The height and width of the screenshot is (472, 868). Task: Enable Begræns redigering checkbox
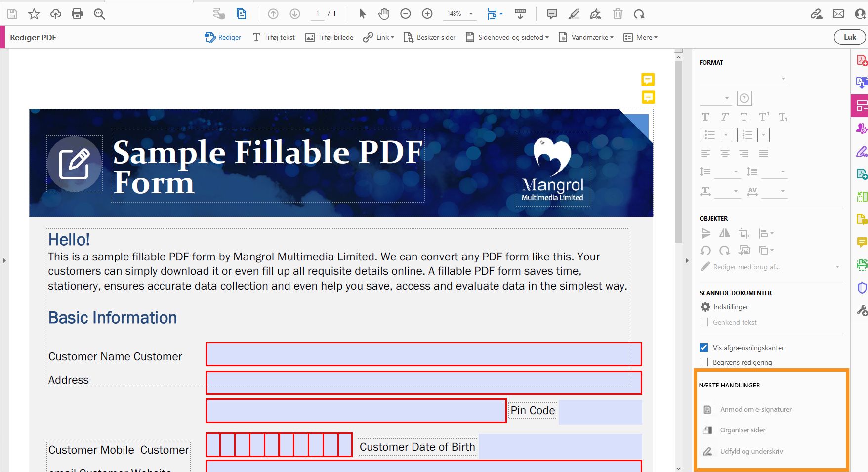click(x=704, y=362)
